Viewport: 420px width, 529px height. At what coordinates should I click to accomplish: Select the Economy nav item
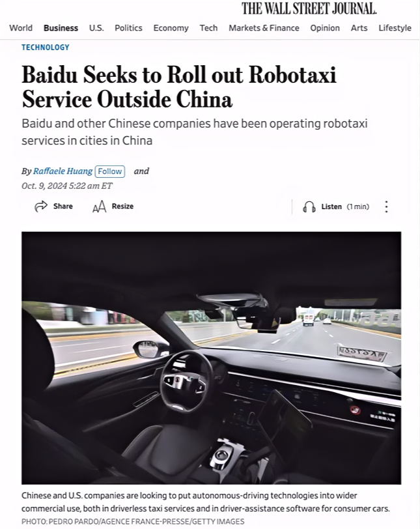tap(171, 28)
